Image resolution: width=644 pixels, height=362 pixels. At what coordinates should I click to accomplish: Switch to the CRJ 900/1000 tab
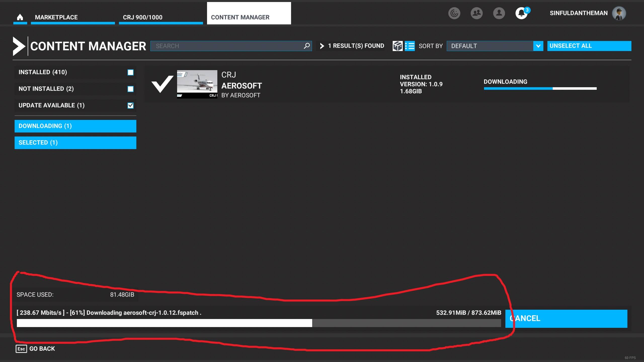pos(161,17)
